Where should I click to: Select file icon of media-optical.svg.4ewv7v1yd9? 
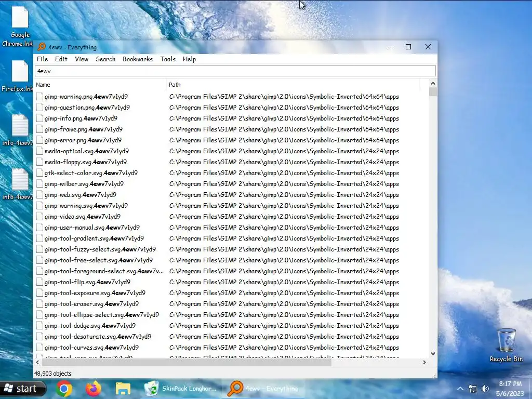tap(39, 151)
